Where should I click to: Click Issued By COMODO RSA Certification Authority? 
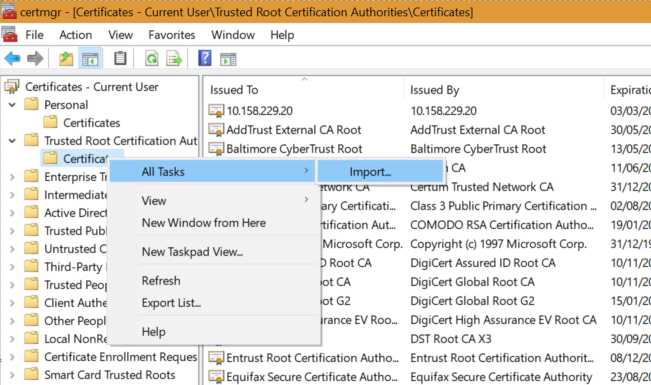click(502, 225)
